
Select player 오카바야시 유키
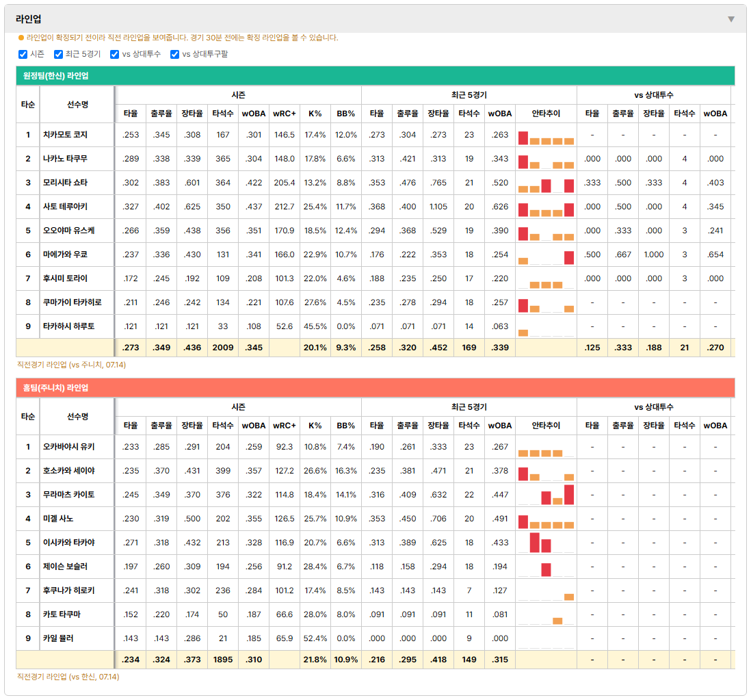69,447
